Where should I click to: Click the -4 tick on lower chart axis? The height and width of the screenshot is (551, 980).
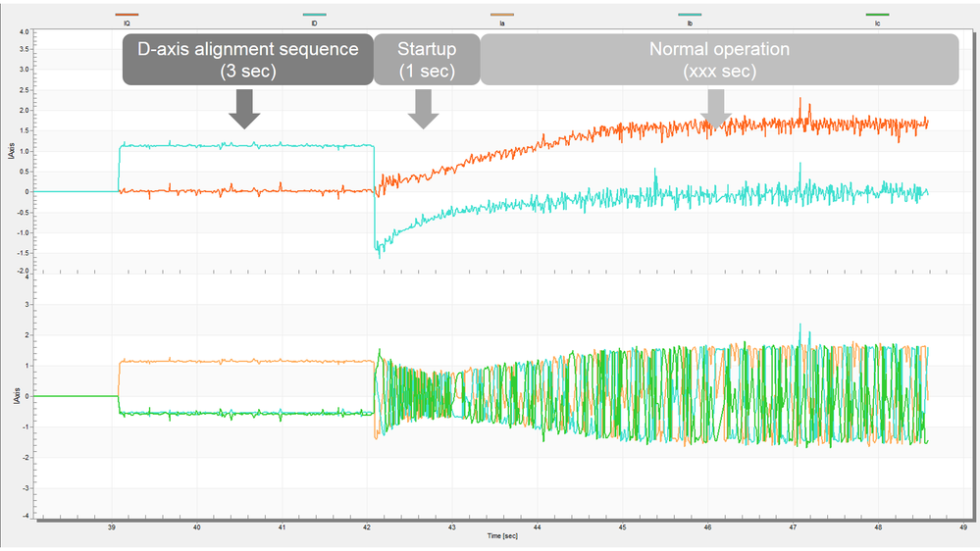tap(26, 516)
